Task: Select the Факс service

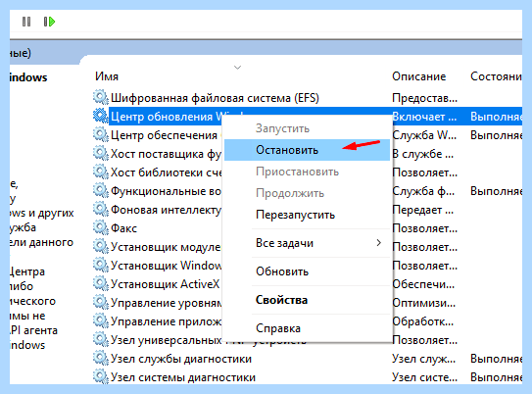Action: (123, 228)
